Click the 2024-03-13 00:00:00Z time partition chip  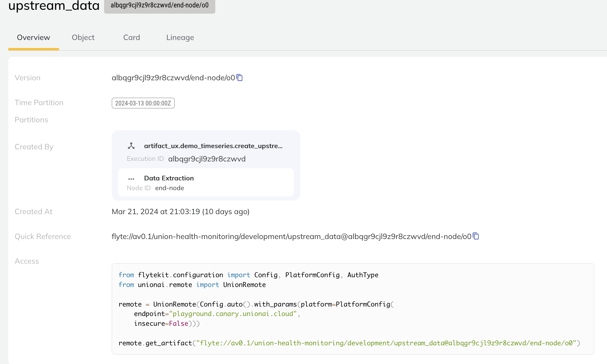tap(143, 103)
